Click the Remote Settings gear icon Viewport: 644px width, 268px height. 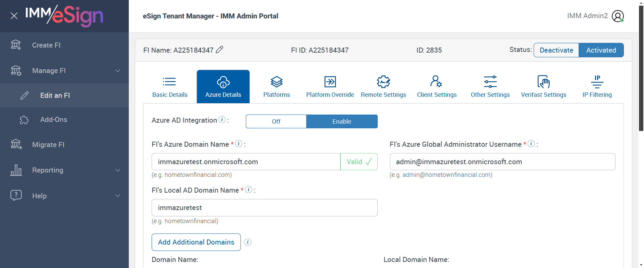(x=383, y=82)
